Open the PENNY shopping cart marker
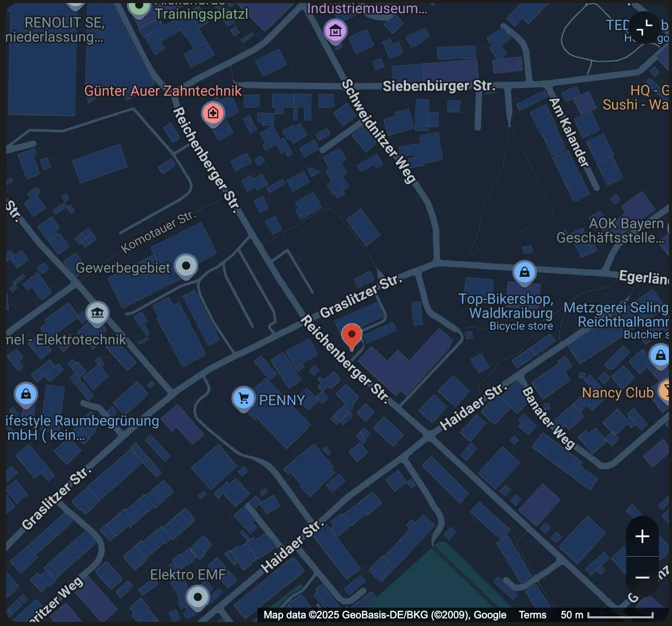 click(244, 399)
